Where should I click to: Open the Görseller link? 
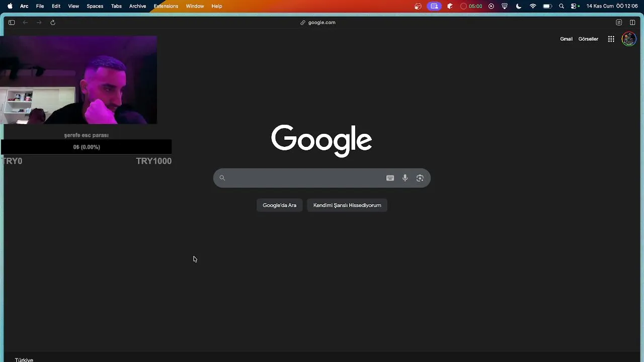click(588, 39)
